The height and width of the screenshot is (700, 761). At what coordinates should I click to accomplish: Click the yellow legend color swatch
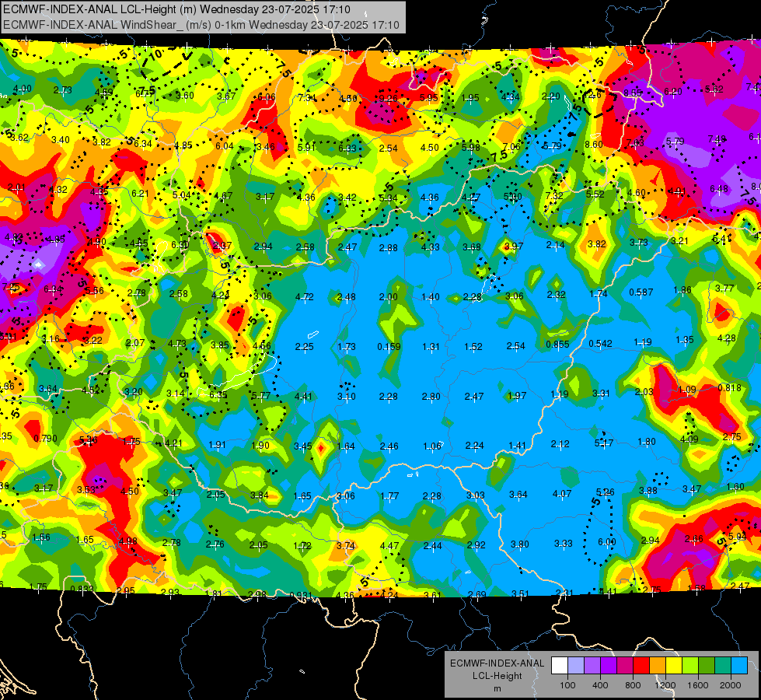(x=674, y=666)
